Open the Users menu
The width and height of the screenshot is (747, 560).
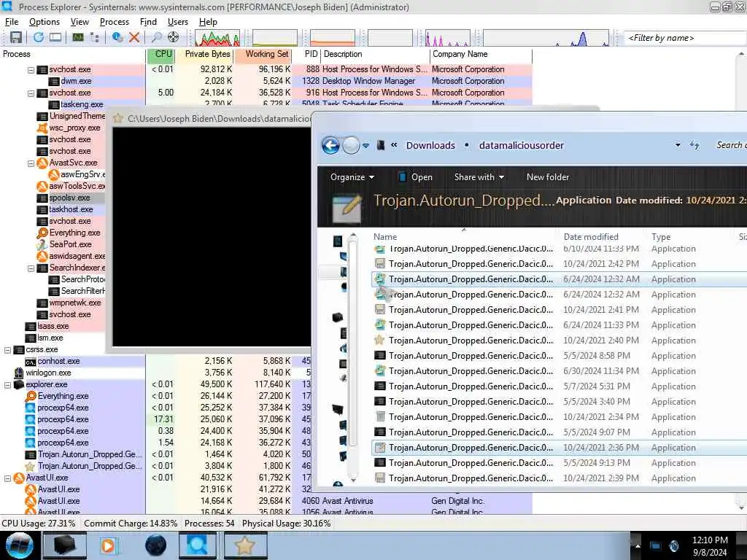pos(178,22)
